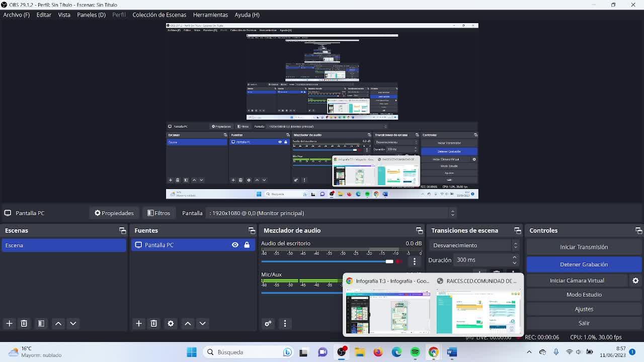Expand the monitor selection dropdown
Image resolution: width=644 pixels, height=362 pixels.
pos(452,213)
